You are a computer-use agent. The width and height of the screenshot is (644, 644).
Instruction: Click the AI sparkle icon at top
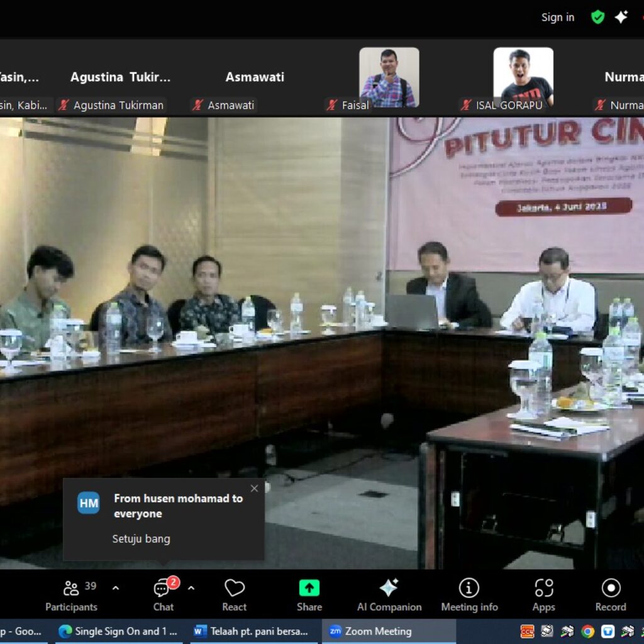(621, 17)
